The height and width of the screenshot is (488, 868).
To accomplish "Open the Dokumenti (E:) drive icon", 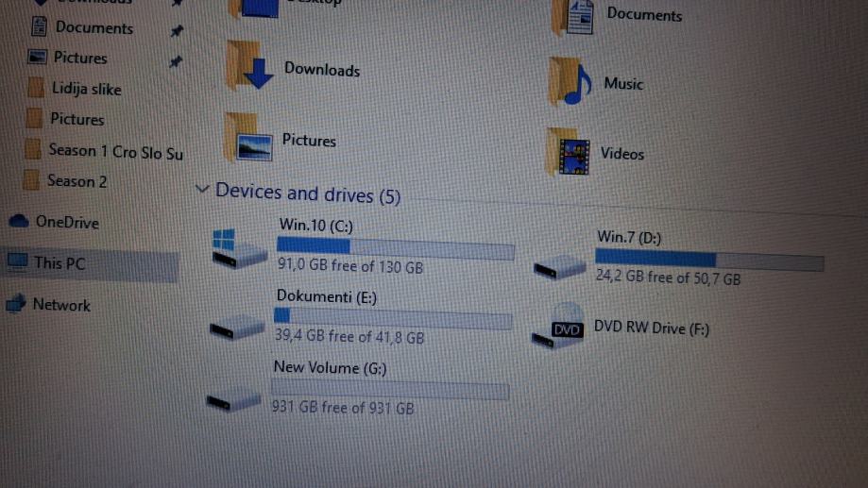I will click(x=237, y=327).
